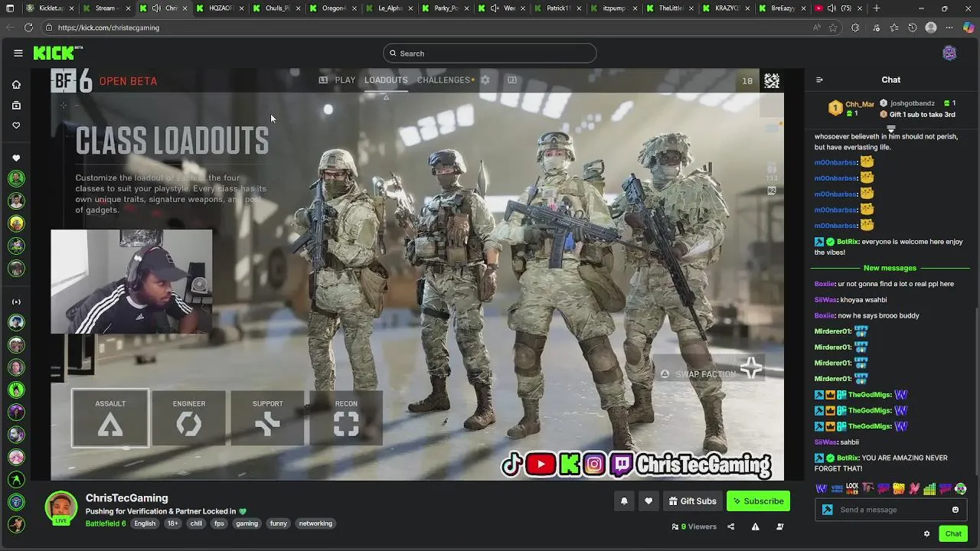The image size is (980, 551).
Task: Click the chill tag
Action: (196, 523)
